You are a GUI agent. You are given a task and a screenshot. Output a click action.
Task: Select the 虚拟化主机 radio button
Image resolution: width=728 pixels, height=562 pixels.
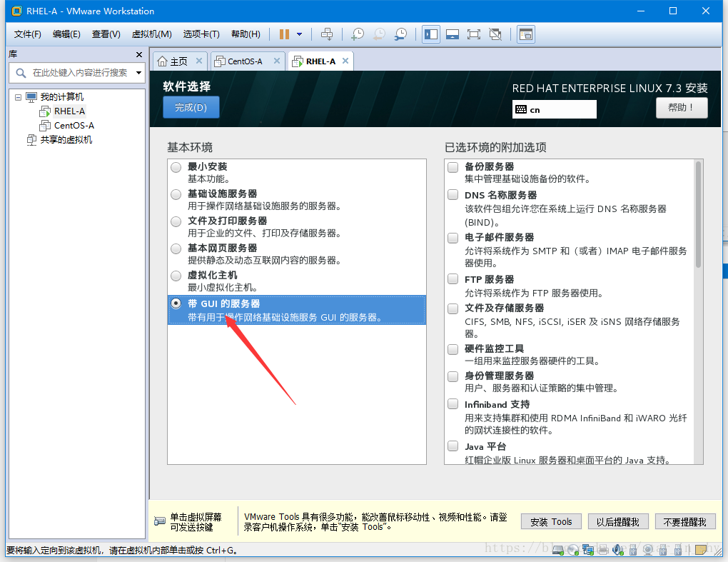pos(176,276)
